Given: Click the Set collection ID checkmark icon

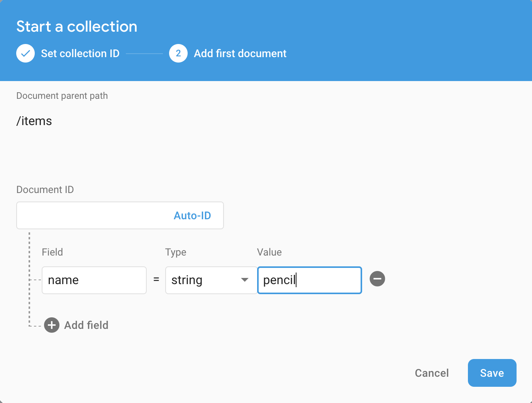Looking at the screenshot, I should (25, 53).
